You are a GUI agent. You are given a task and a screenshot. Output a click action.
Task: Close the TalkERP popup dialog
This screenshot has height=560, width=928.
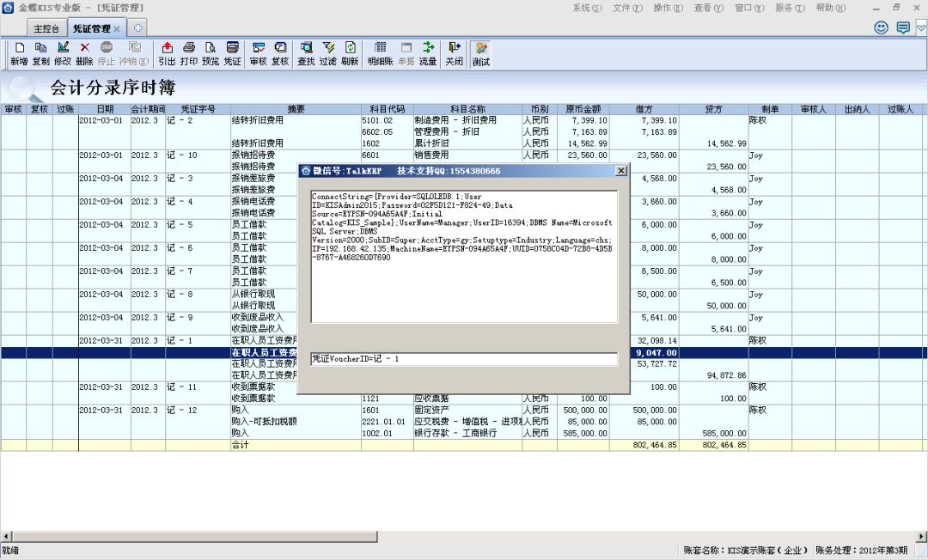621,171
